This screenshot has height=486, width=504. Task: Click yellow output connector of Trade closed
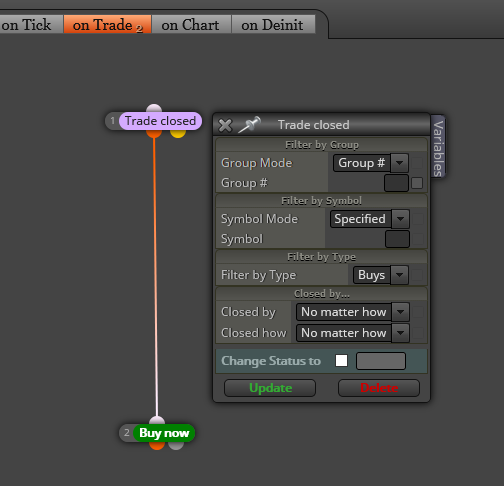178,133
